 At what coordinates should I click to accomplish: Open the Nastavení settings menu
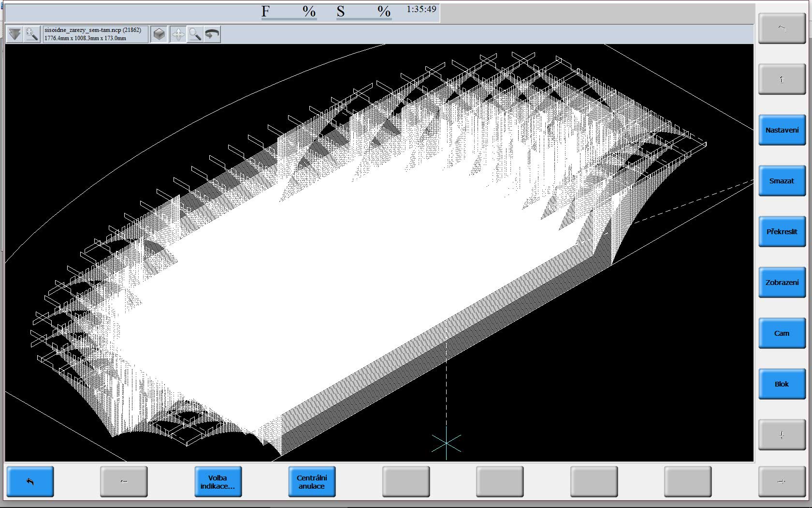click(782, 130)
